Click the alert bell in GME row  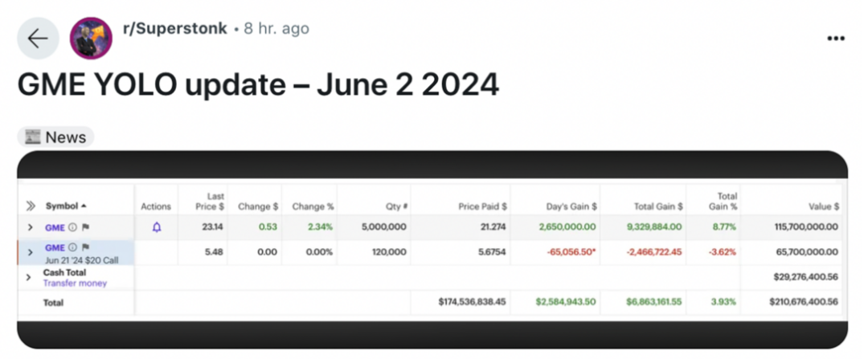tap(157, 227)
